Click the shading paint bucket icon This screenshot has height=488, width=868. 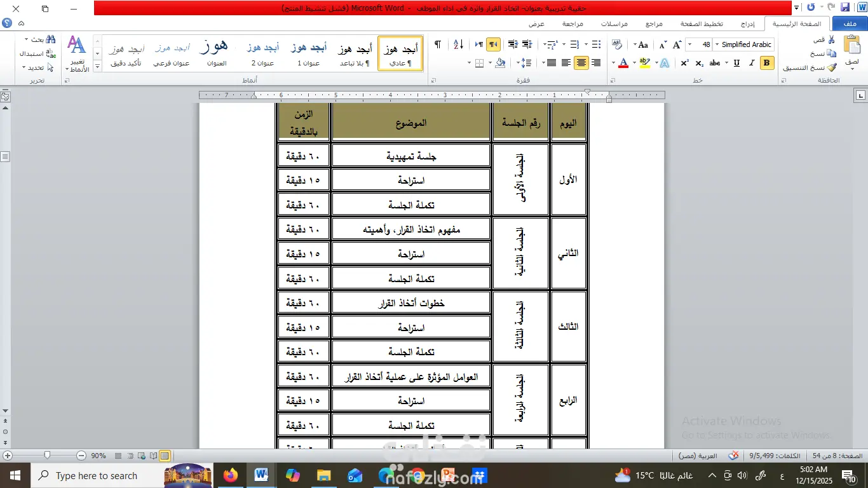pyautogui.click(x=501, y=63)
